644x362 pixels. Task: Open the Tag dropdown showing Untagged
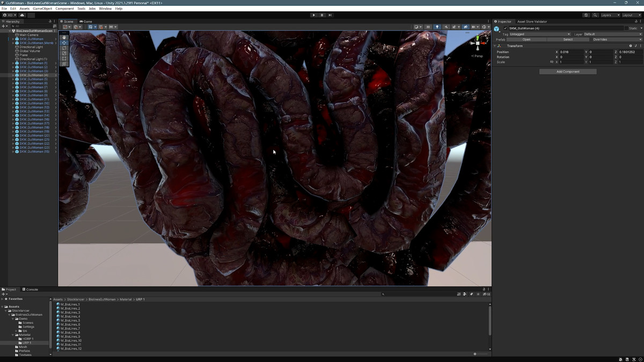[x=539, y=34]
